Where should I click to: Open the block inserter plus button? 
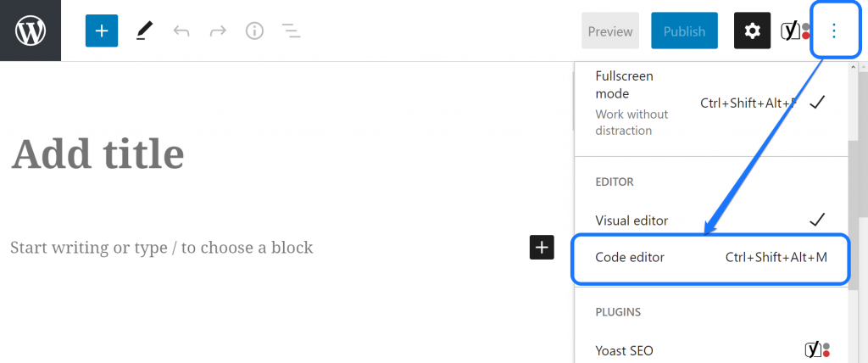tap(102, 31)
